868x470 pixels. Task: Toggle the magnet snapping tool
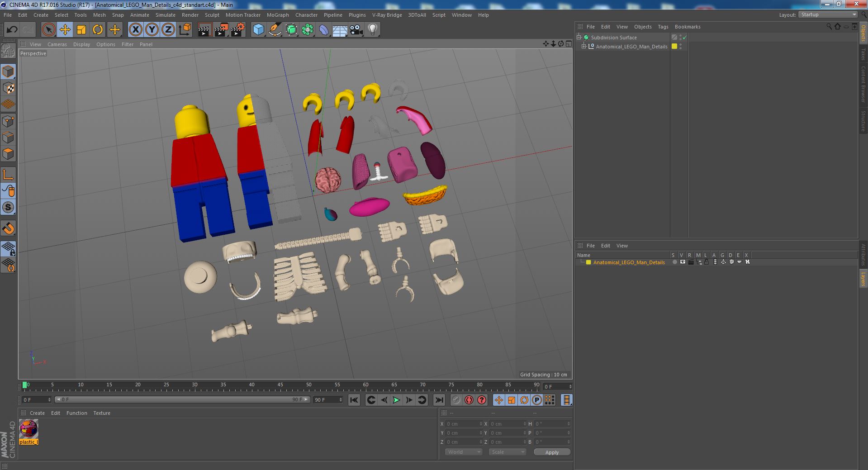[x=9, y=228]
